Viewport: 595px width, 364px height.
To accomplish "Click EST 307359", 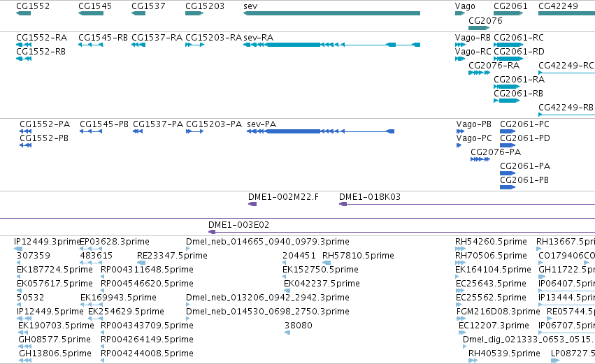I will coord(18,263).
